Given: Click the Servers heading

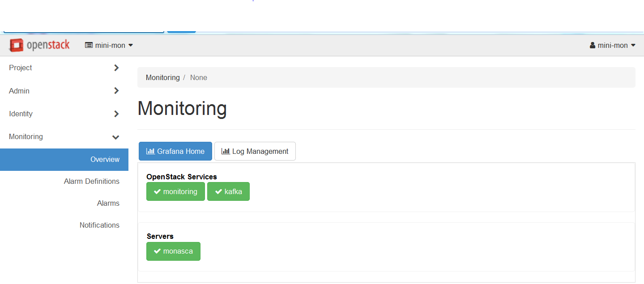Looking at the screenshot, I should (160, 236).
